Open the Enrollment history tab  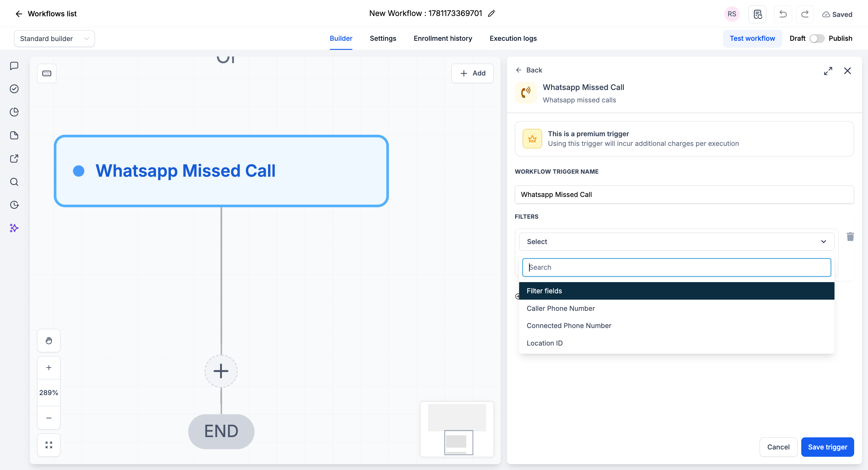pos(443,38)
